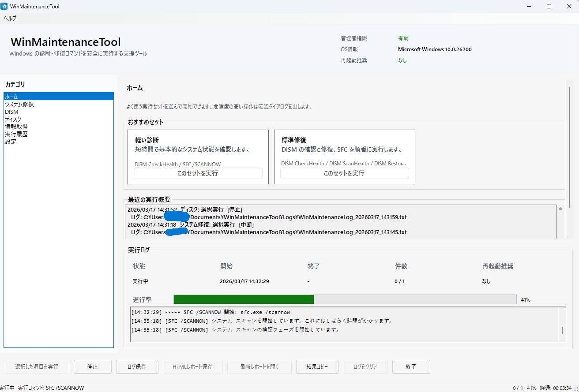
Task: Run the 軽い診断 recommended set
Action: click(x=198, y=173)
